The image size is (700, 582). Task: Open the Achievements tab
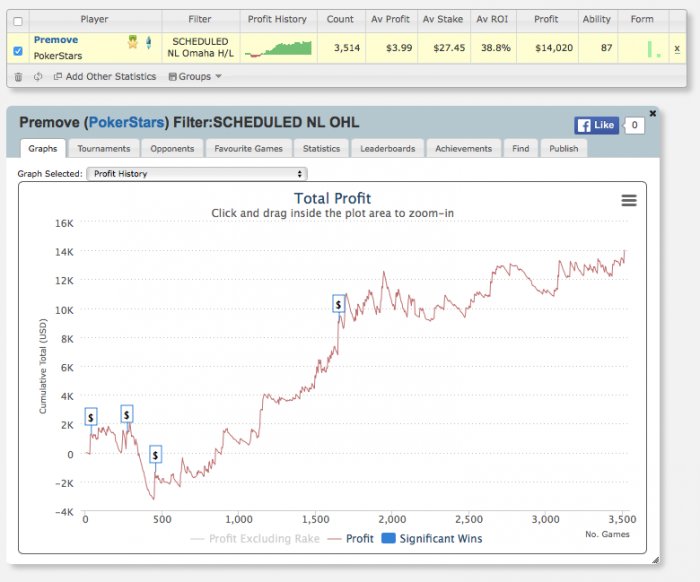463,149
